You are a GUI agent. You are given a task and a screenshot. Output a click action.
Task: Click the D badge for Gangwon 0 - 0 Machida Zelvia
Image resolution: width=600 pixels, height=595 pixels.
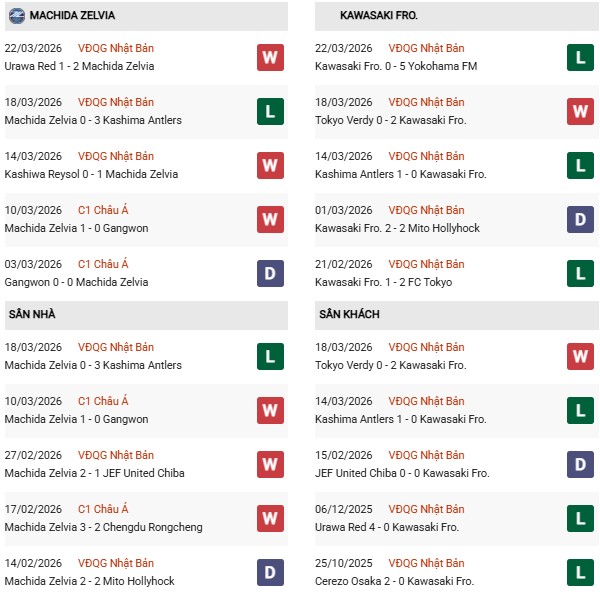pos(270,273)
